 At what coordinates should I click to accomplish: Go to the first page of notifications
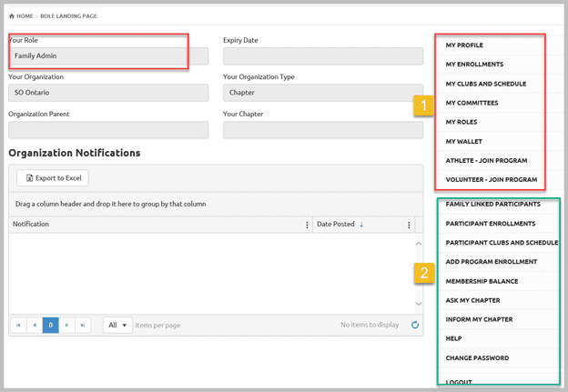coord(18,325)
